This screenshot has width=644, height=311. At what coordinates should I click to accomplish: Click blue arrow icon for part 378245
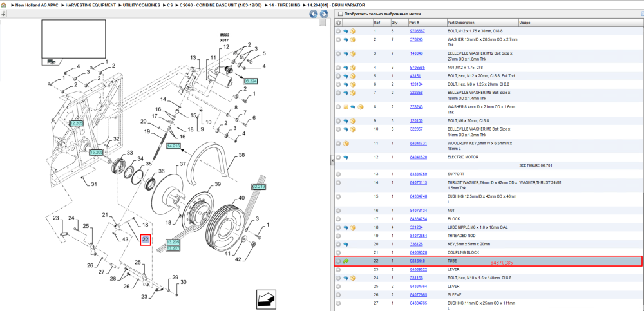click(x=346, y=40)
